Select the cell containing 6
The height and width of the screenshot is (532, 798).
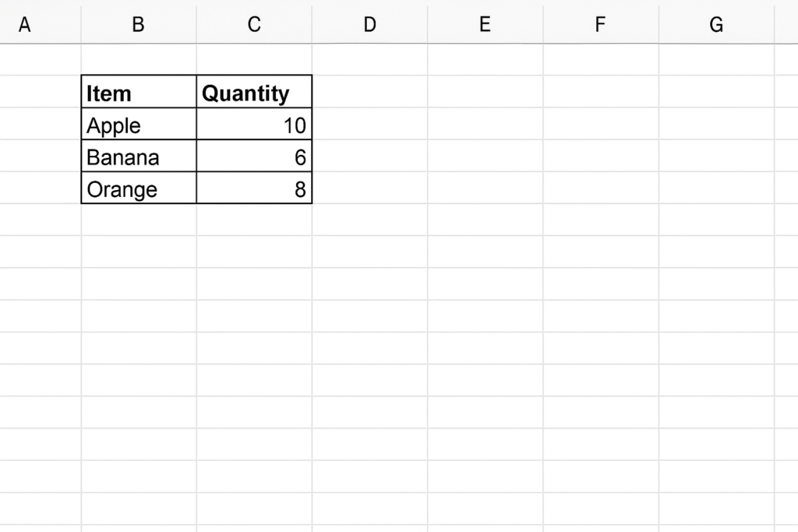tap(254, 156)
